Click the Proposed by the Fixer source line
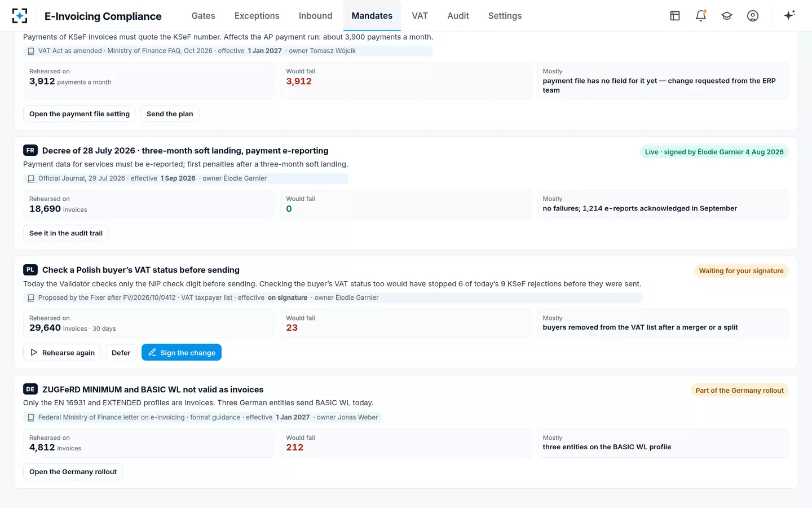The height and width of the screenshot is (508, 812). pos(332,297)
